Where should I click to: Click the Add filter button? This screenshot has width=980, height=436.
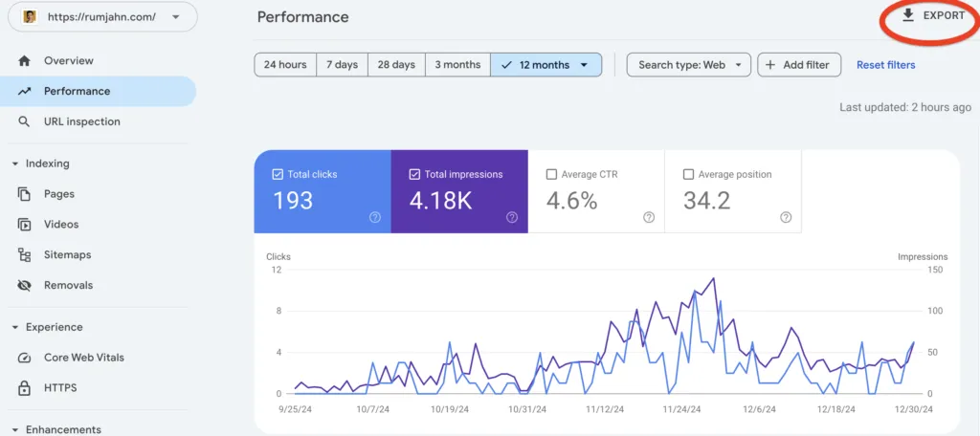point(799,65)
